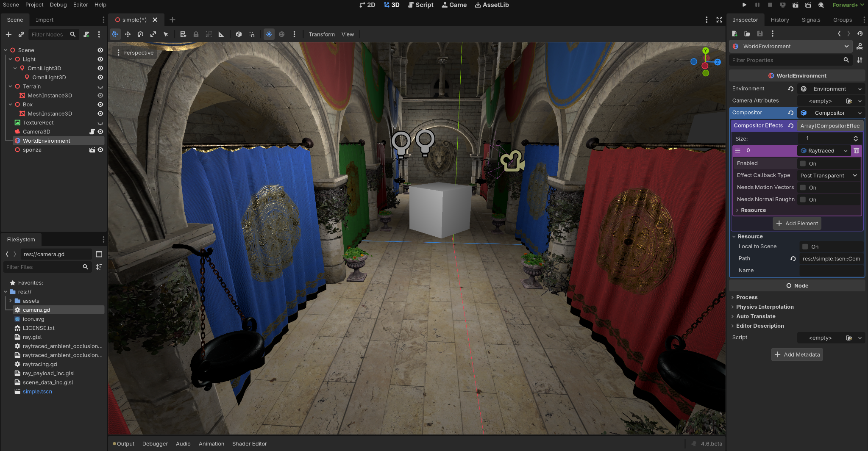Enable Needs Normal Roughness checkbox
The image size is (868, 451).
click(803, 199)
